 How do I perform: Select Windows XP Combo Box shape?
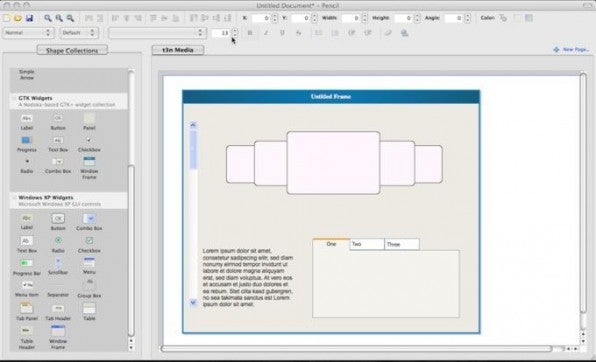point(89,222)
